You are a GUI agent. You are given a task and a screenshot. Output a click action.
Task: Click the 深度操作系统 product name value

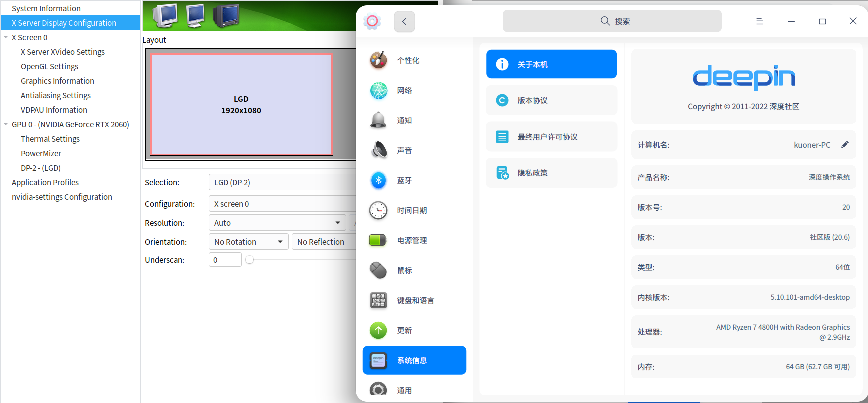coord(829,177)
